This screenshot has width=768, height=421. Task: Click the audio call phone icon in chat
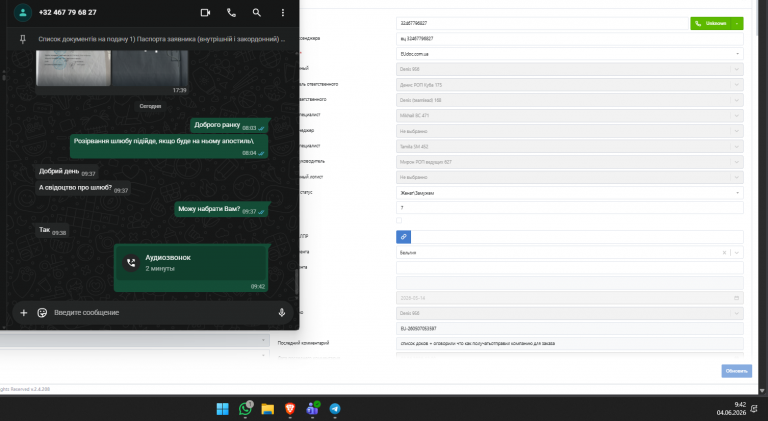click(x=131, y=263)
